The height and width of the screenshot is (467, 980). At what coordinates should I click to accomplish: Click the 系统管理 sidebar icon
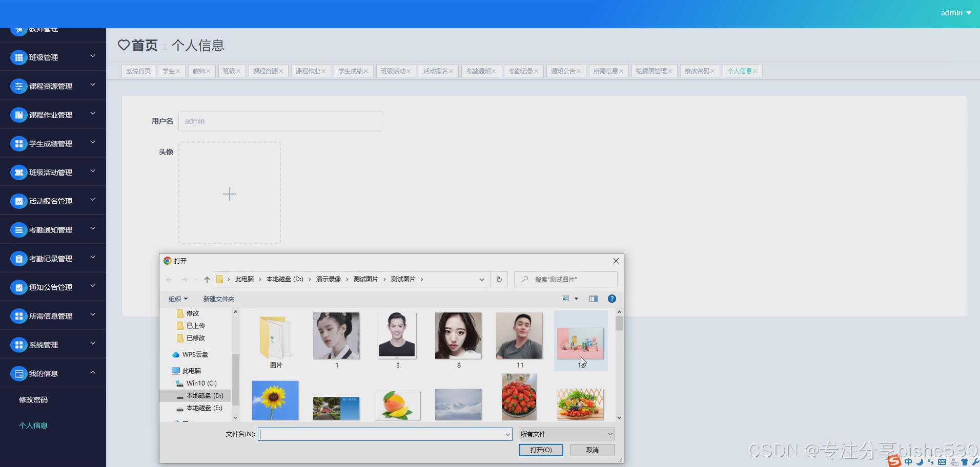coord(19,345)
